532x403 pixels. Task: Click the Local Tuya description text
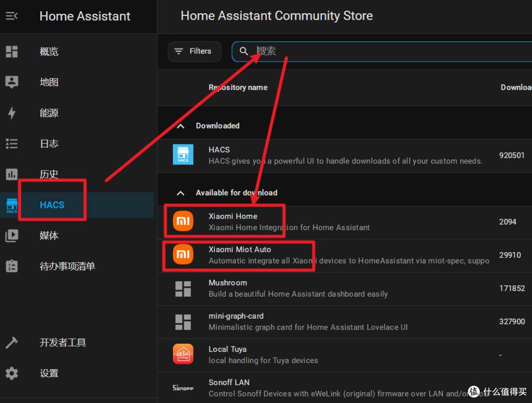[x=263, y=361]
